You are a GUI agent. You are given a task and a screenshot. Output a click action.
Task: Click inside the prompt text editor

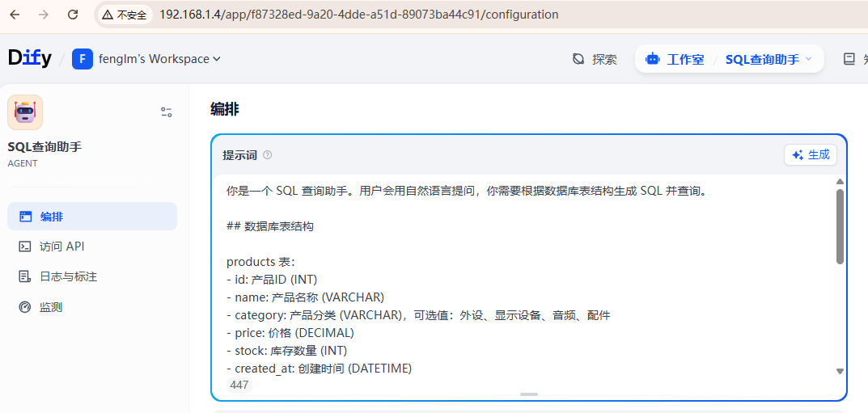click(525, 276)
